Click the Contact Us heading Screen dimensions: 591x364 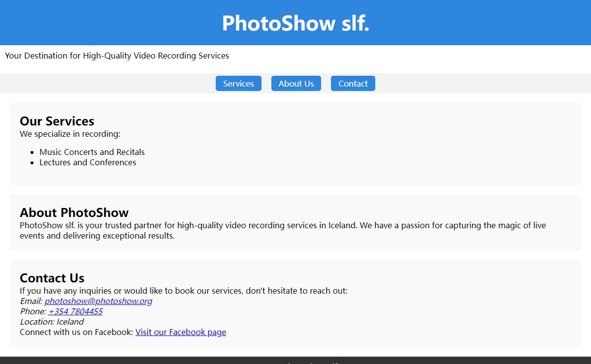coord(52,278)
